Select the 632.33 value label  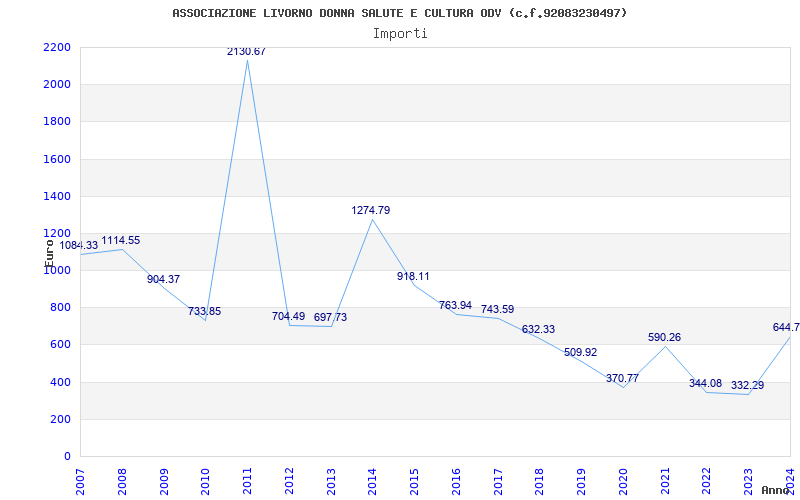point(538,330)
